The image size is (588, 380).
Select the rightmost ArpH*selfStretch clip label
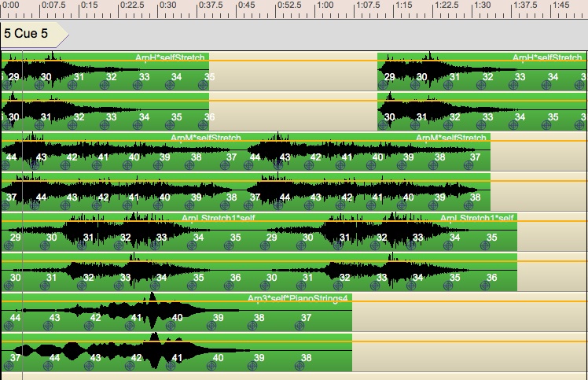click(x=546, y=57)
